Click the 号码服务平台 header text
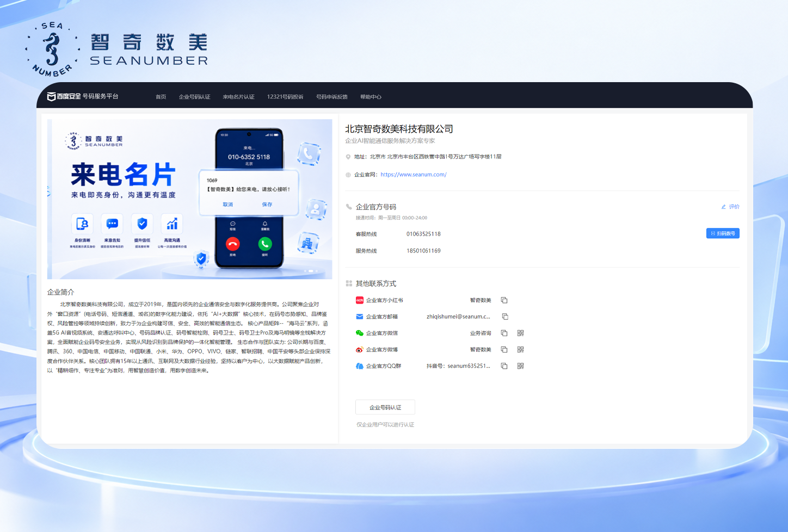Screen dimensions: 788x532 click(100, 96)
